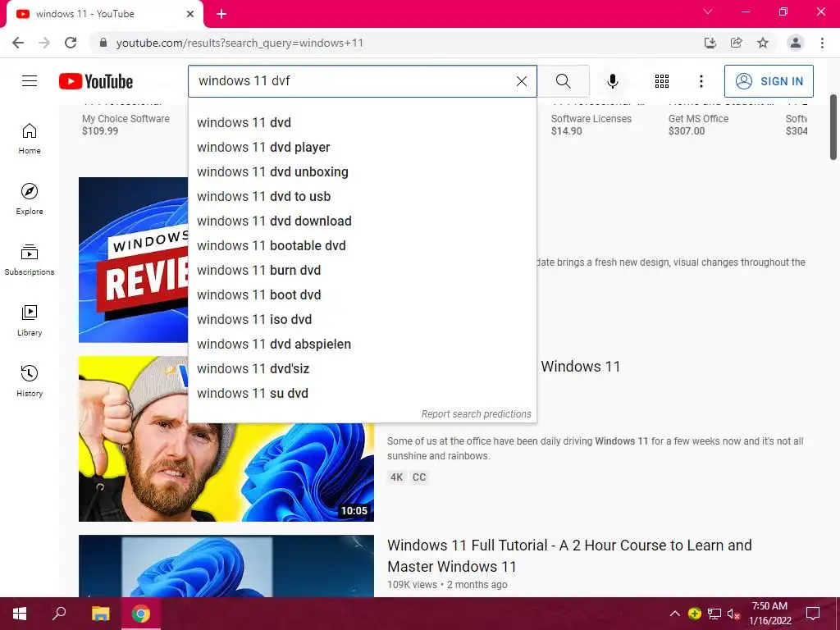Choose suggestion windows 11 dvd
The width and height of the screenshot is (840, 630).
coord(362,123)
